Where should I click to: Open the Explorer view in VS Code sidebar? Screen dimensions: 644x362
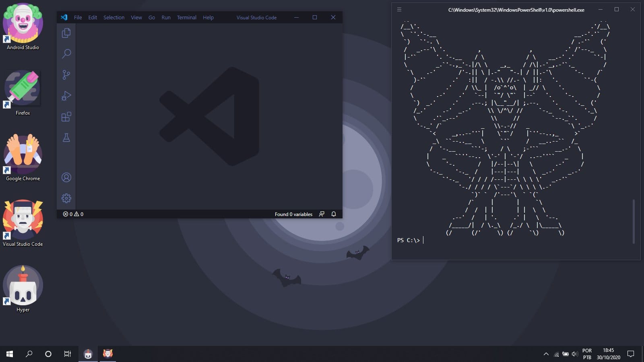coord(66,33)
